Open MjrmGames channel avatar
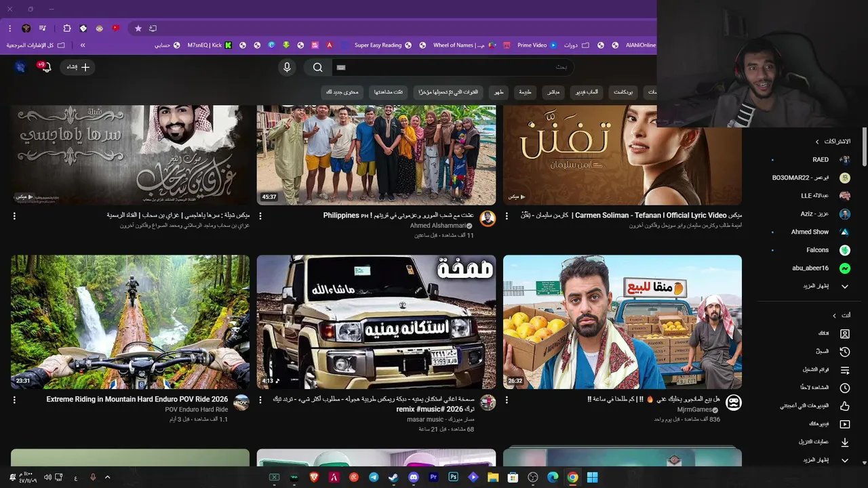Image resolution: width=868 pixels, height=488 pixels. coord(733,403)
